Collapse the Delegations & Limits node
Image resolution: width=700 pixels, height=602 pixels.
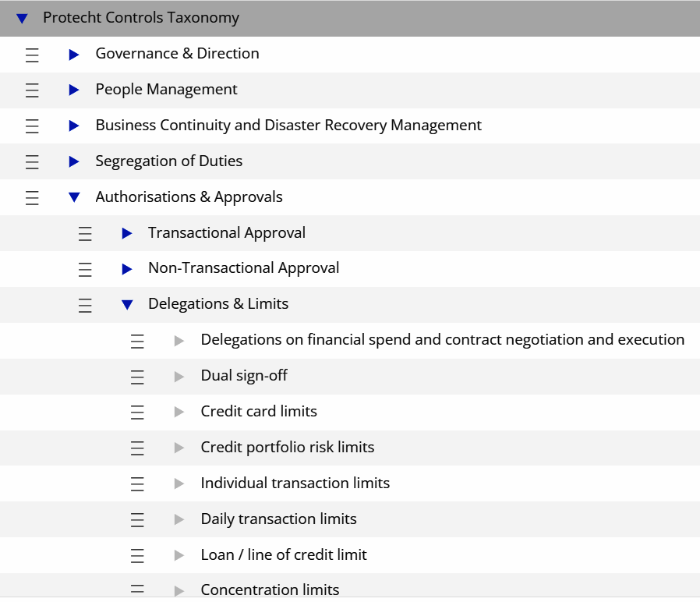(x=127, y=305)
